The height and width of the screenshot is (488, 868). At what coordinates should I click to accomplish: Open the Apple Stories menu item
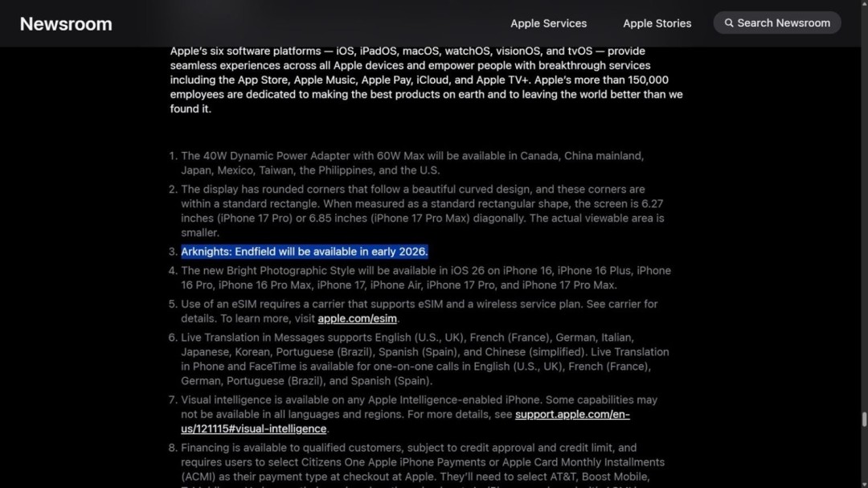657,23
